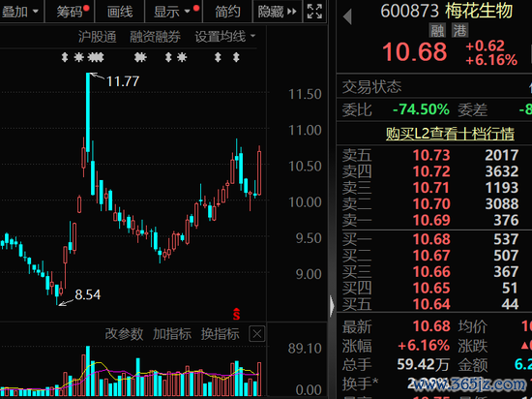Click the 港 Hong Kong connect badge
532x399 pixels.
coord(459,31)
